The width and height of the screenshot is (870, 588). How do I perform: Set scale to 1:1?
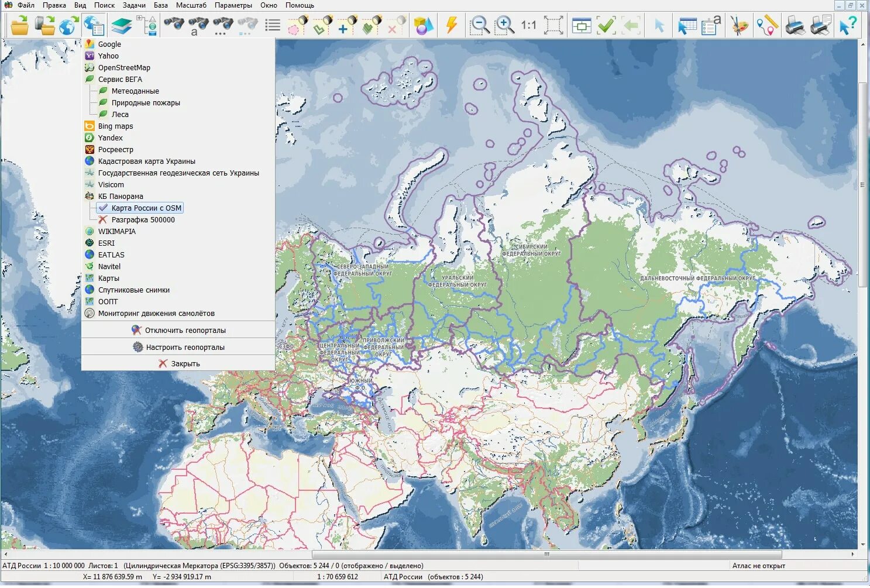click(x=528, y=25)
